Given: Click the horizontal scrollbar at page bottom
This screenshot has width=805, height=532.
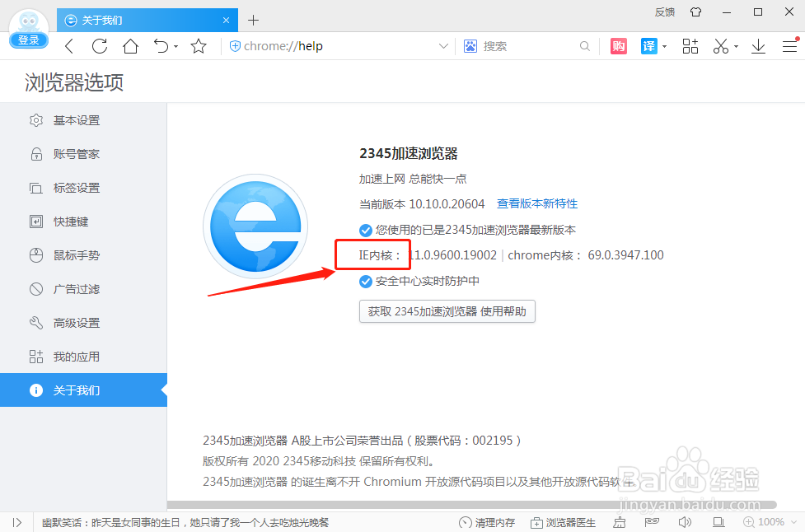Looking at the screenshot, I should pyautogui.click(x=471, y=505).
